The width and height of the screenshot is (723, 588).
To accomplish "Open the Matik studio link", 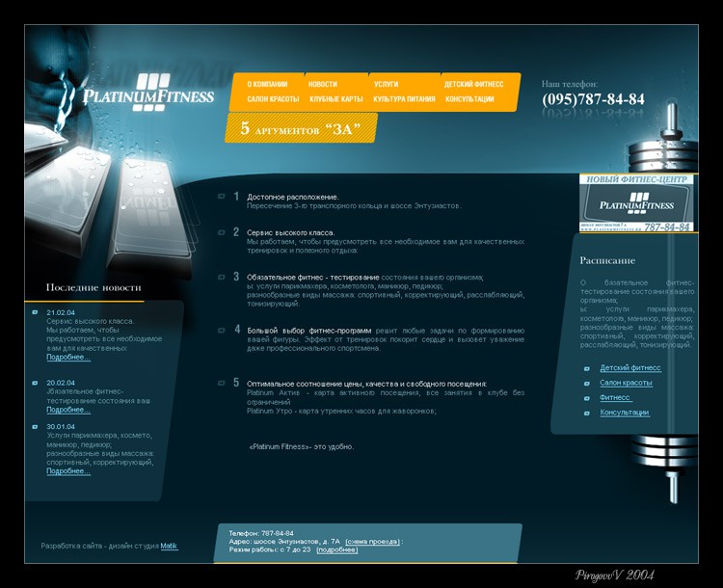I will coord(169,546).
